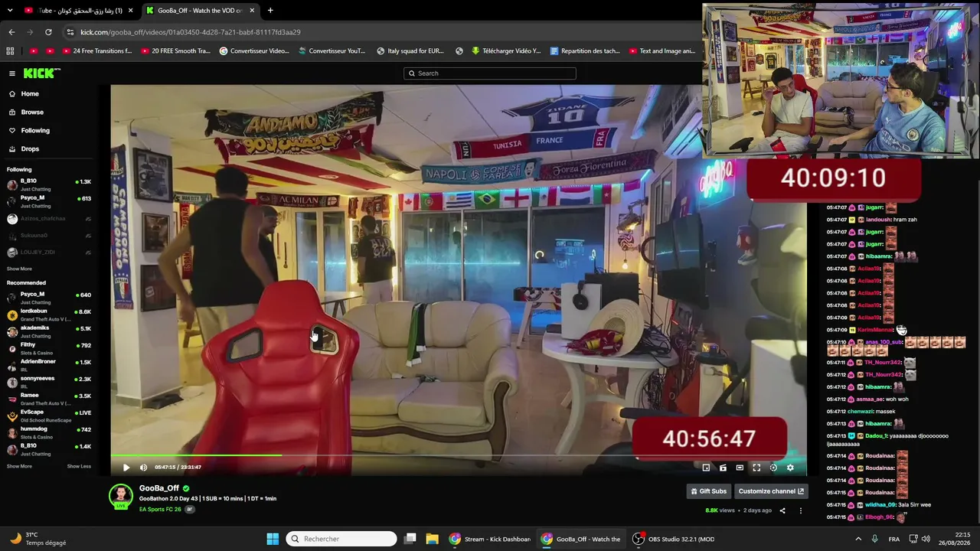Open a new browser tab
Viewport: 980px width, 551px height.
(x=270, y=11)
